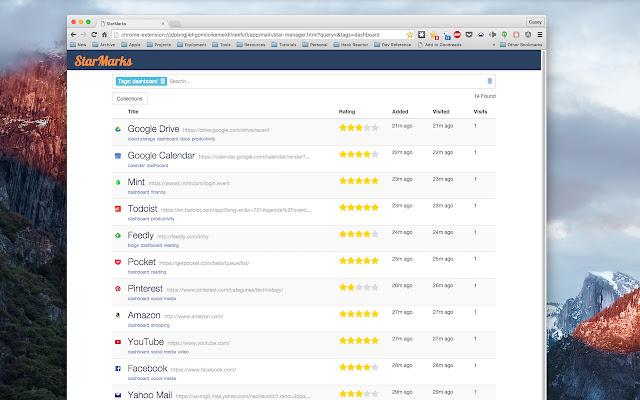Open the Tutorials bookmarks folder
Viewport: 640px width, 400px height.
point(284,45)
